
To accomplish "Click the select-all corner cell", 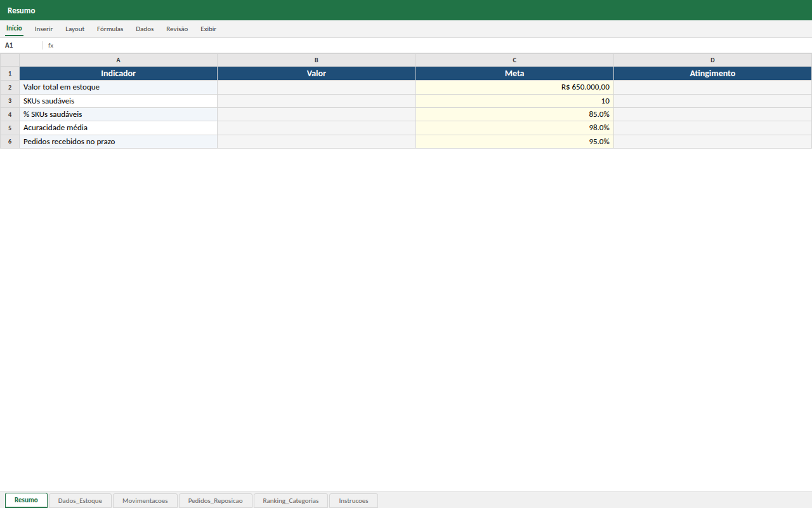I will click(10, 60).
